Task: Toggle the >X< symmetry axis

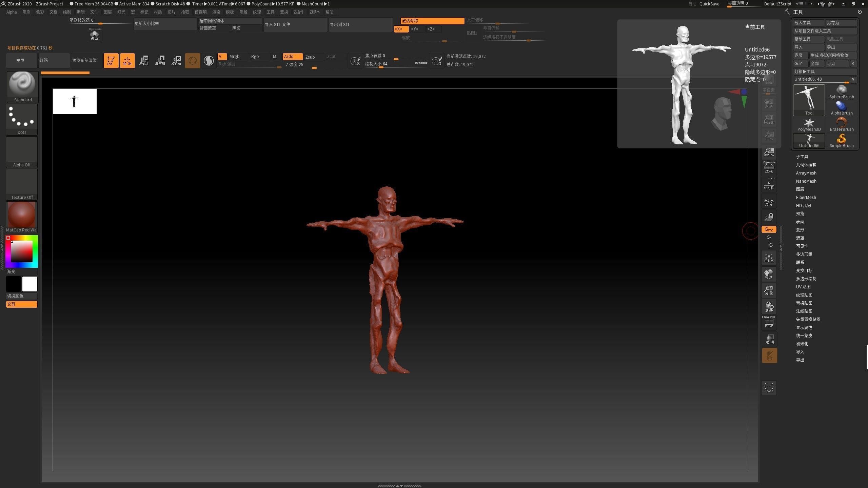Action: (401, 29)
